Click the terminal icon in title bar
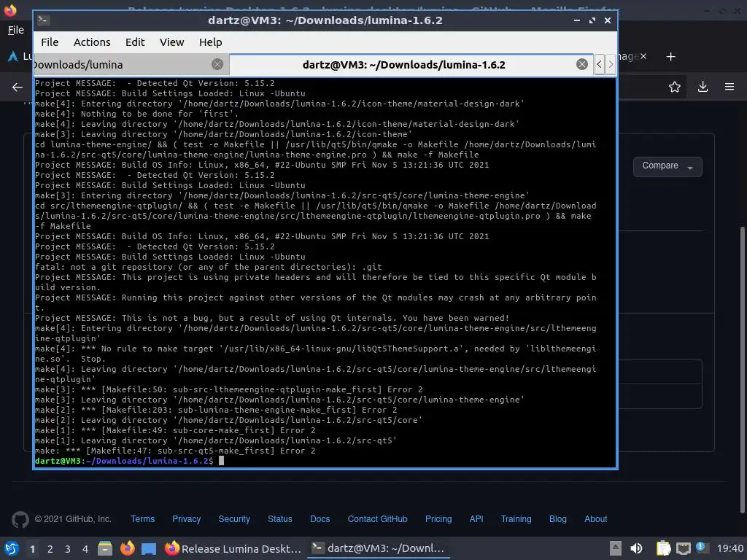747x560 pixels. click(43, 20)
